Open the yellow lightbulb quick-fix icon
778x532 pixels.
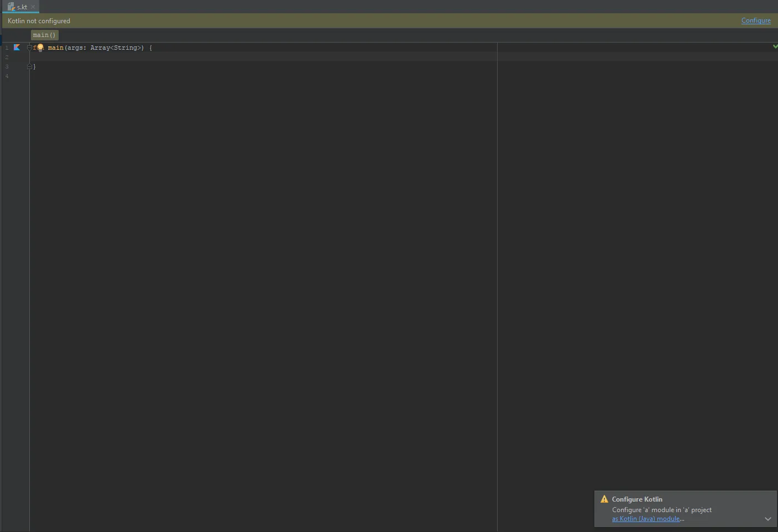pyautogui.click(x=40, y=48)
